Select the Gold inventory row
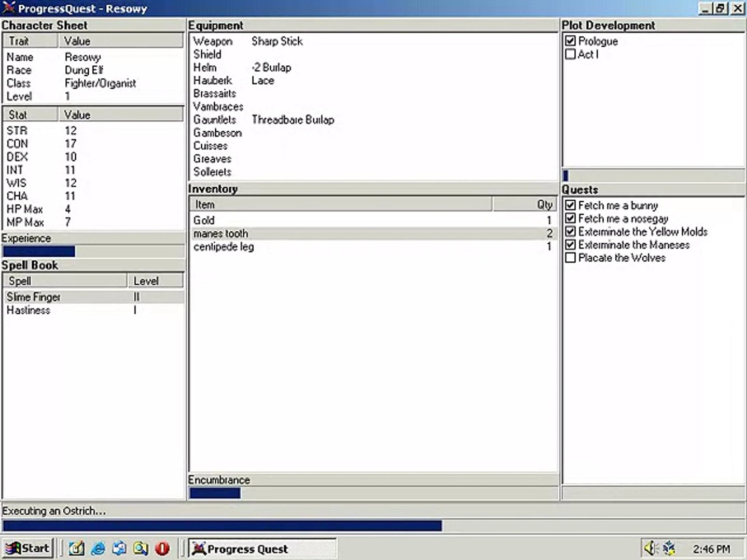This screenshot has width=747, height=560. 374,220
